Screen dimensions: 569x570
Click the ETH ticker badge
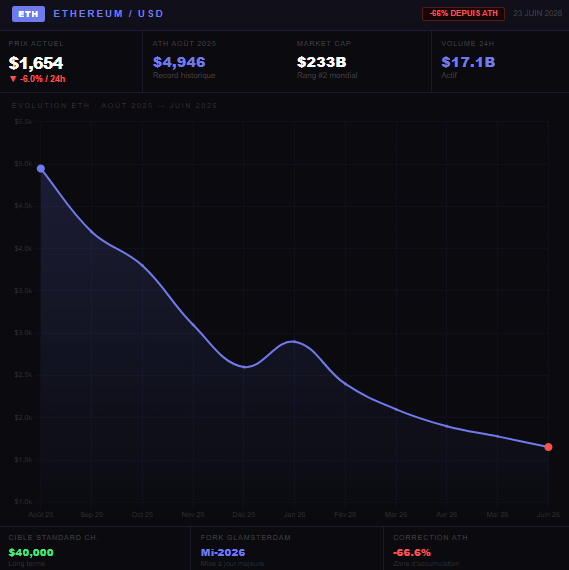(x=28, y=14)
